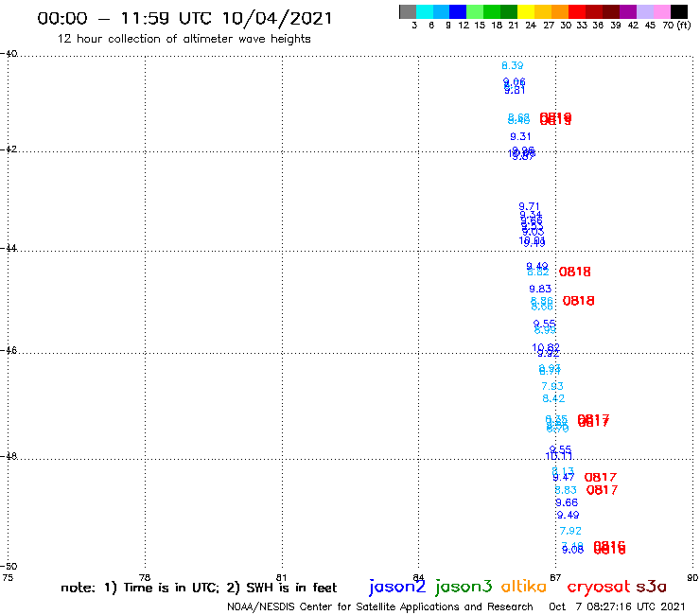Viewport: 700px width, 615px height.
Task: Click the '(ft)' unit label in legend
Action: pyautogui.click(x=684, y=26)
